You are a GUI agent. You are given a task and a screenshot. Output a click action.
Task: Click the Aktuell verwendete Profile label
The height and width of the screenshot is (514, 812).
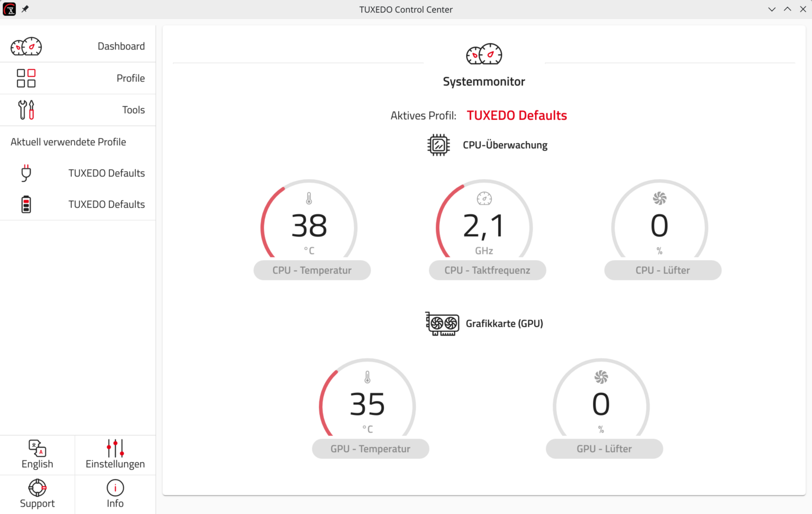(x=68, y=142)
